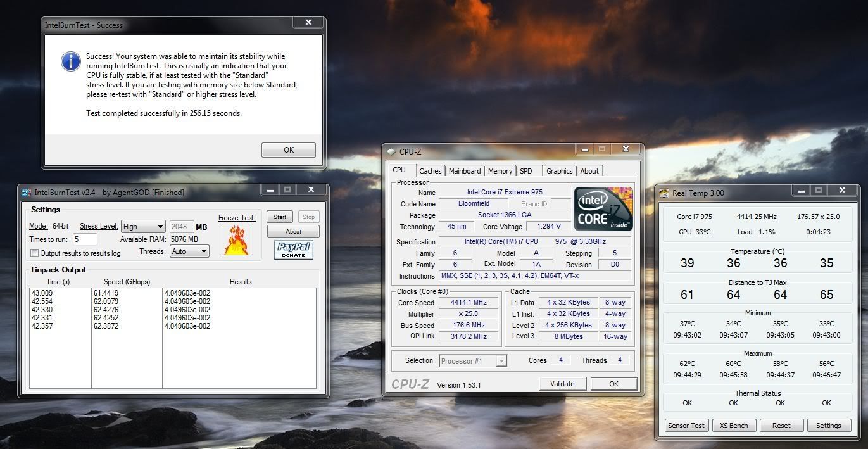
Task: Click the Core Voltage value '1.294 V'
Action: pos(548,227)
